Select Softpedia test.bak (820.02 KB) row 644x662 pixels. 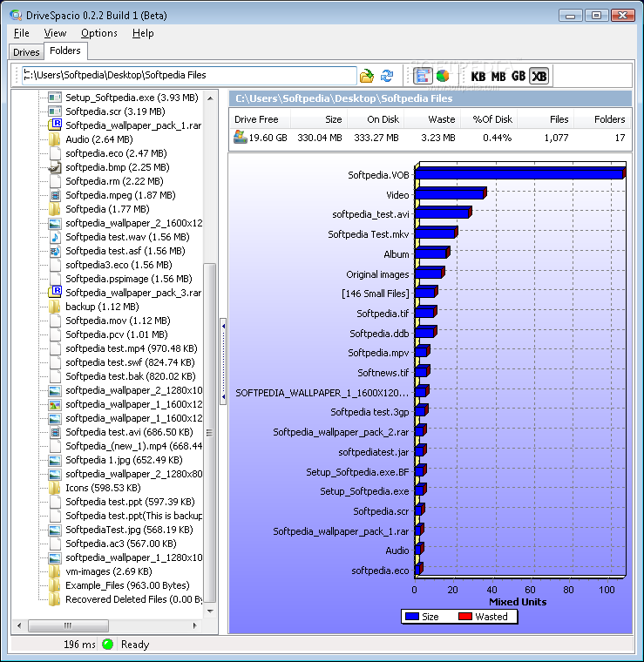coord(131,376)
